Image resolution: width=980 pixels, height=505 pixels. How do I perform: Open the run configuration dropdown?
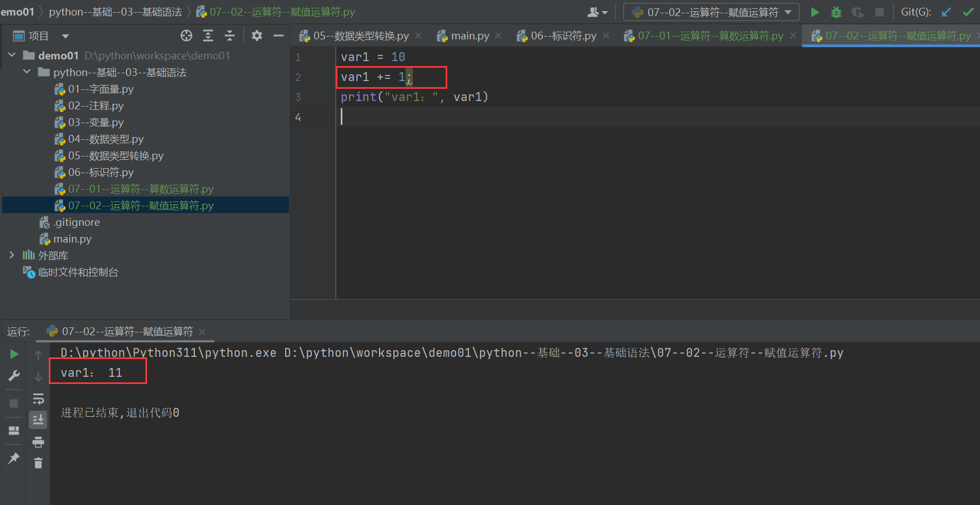(711, 12)
